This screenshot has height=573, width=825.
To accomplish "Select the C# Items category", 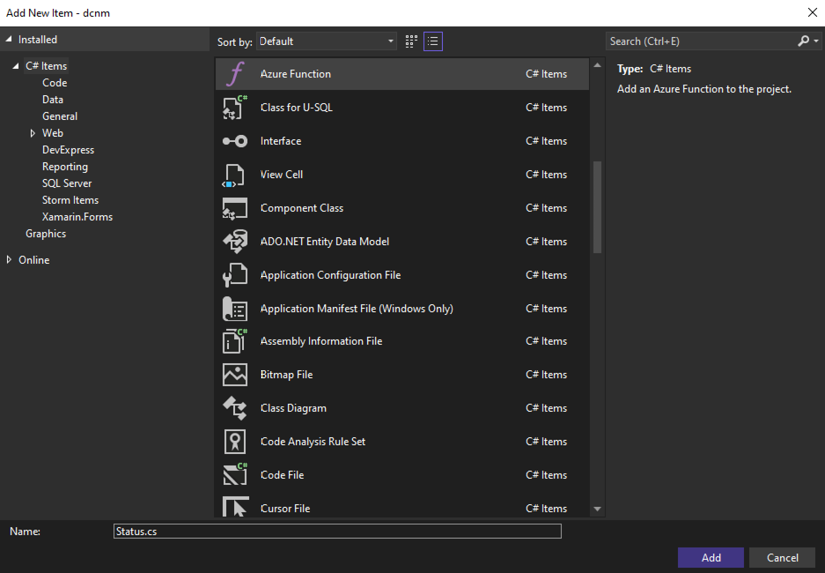I will (x=46, y=66).
